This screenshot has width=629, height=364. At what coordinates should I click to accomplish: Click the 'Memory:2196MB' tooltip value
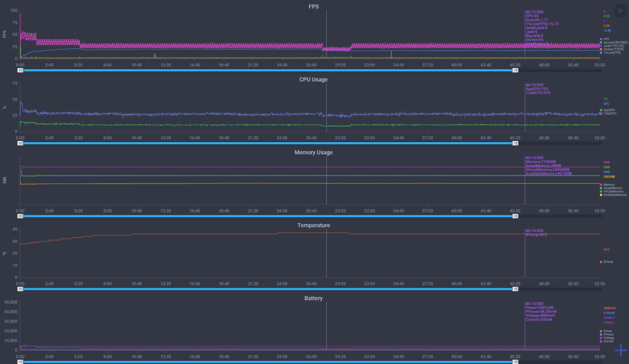[540, 162]
